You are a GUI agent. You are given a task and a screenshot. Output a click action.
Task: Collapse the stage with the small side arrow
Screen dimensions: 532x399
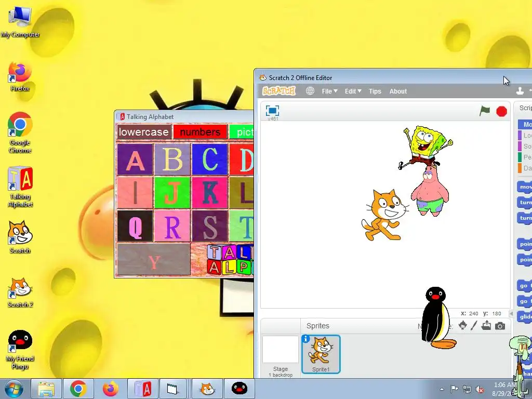pyautogui.click(x=512, y=313)
